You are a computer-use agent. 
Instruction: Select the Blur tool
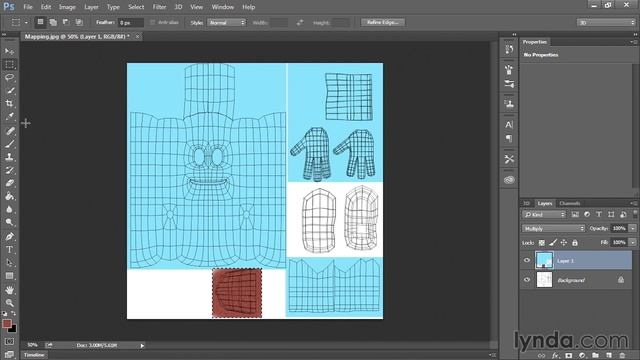pos(9,209)
